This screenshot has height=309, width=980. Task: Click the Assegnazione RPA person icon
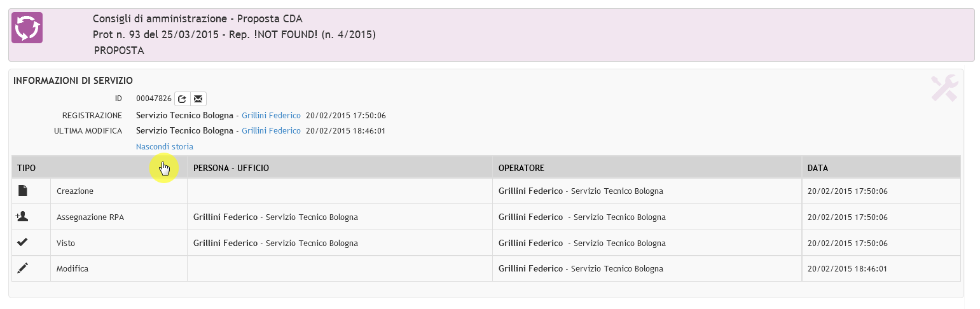click(22, 216)
